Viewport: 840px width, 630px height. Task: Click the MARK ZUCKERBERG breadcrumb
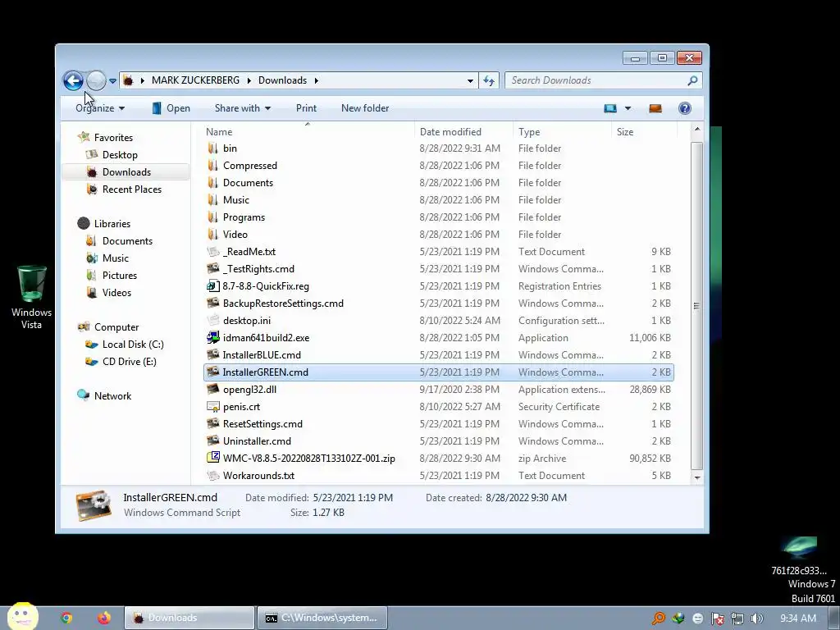(195, 80)
